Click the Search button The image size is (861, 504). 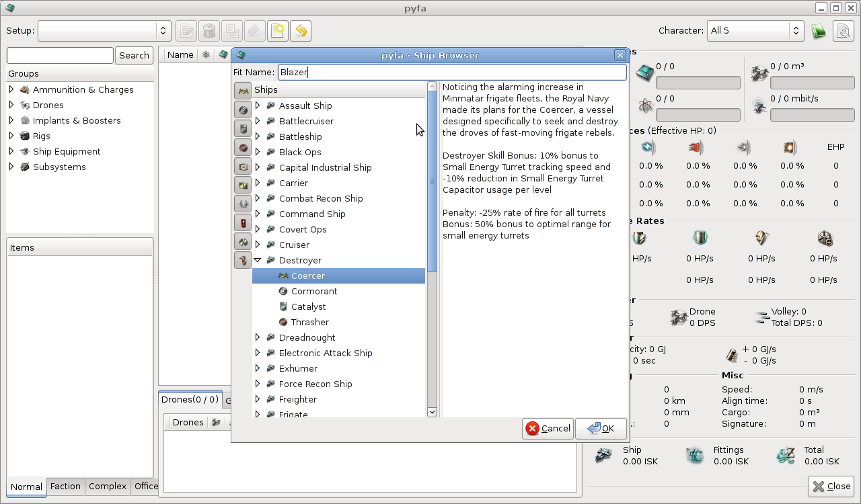click(134, 55)
